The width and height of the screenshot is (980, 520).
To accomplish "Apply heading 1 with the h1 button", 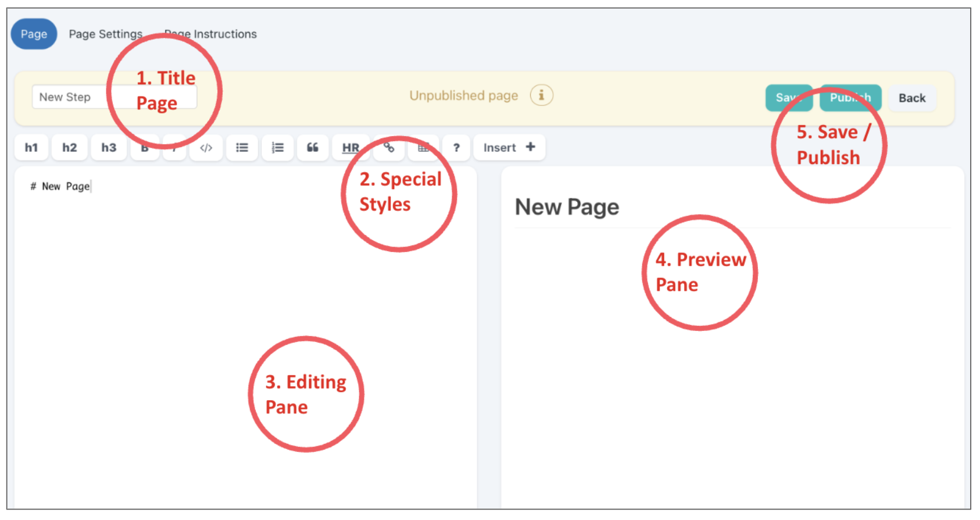I will click(31, 148).
